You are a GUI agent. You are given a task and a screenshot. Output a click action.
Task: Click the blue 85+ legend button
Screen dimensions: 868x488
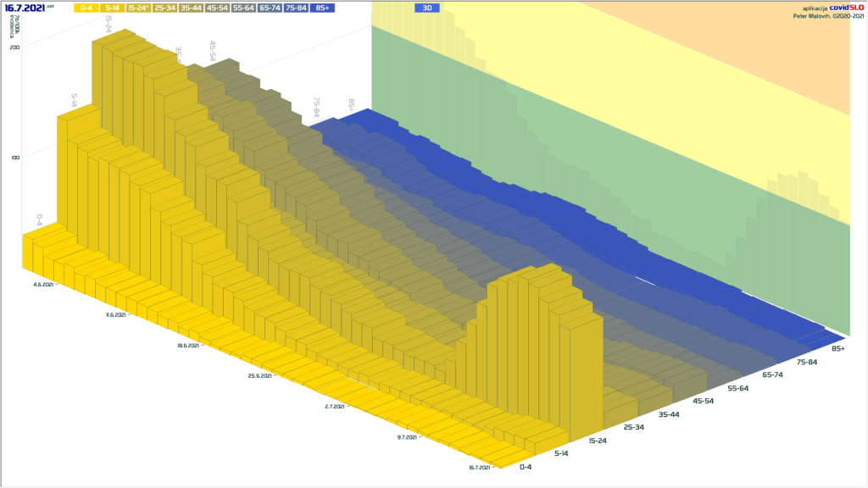[x=322, y=8]
